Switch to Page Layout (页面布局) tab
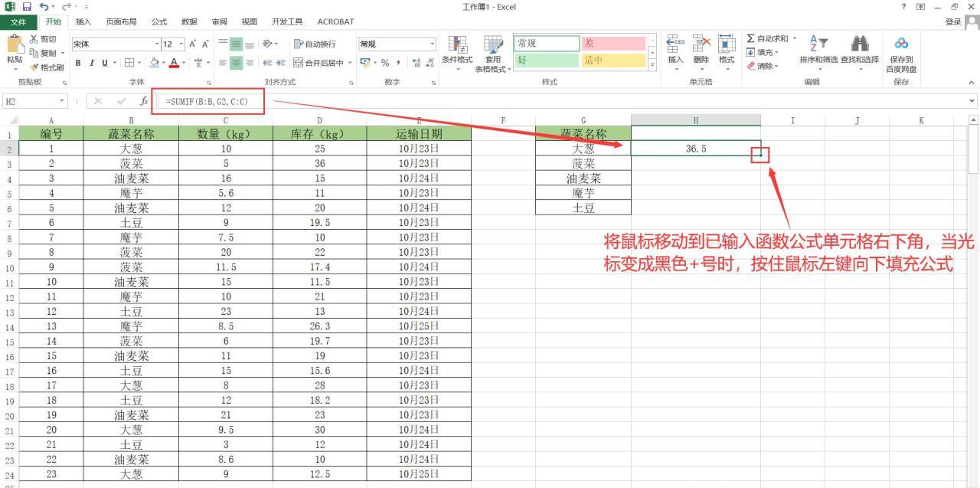This screenshot has width=980, height=488. click(121, 21)
